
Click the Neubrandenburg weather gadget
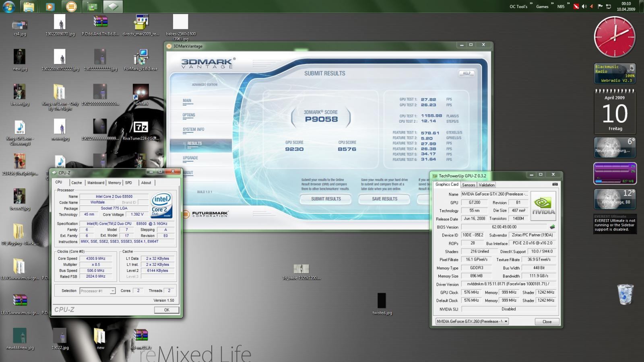(615, 148)
